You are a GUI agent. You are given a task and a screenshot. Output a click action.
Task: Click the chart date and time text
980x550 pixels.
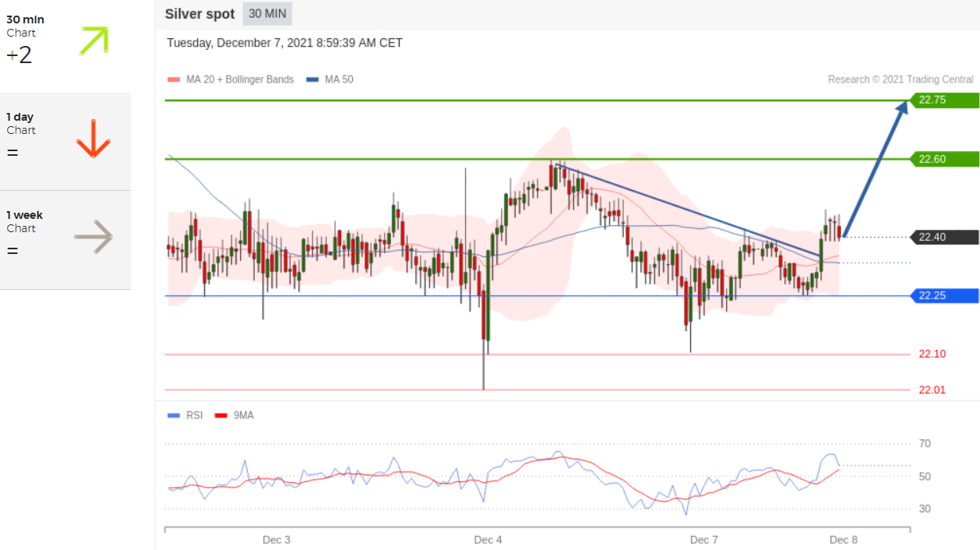pyautogui.click(x=284, y=43)
